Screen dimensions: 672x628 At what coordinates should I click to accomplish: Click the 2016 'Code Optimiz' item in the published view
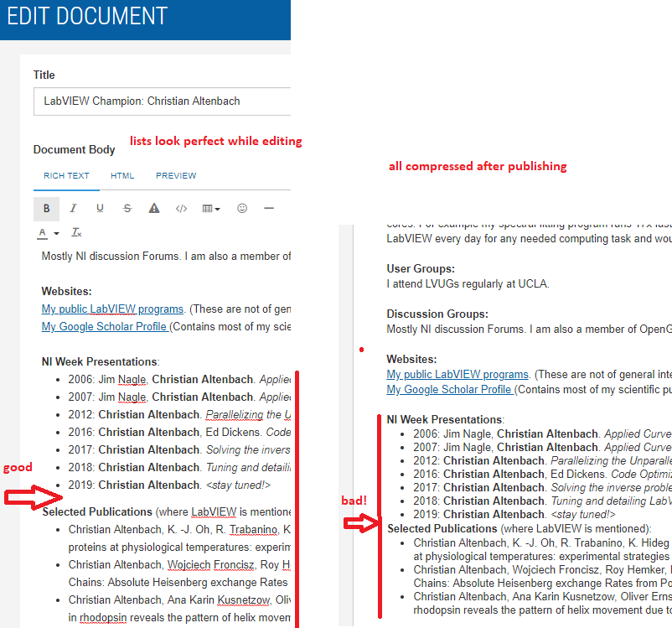(x=543, y=474)
